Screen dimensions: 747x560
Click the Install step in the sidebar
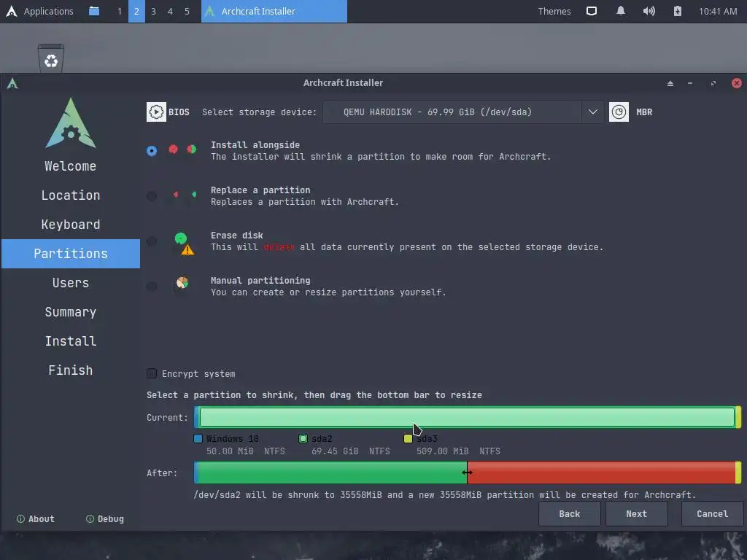tap(71, 341)
